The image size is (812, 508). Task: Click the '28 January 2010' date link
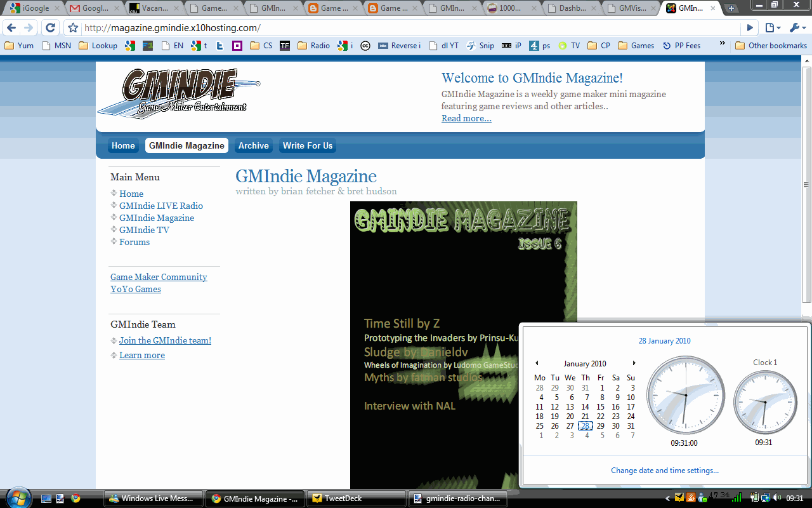(664, 341)
